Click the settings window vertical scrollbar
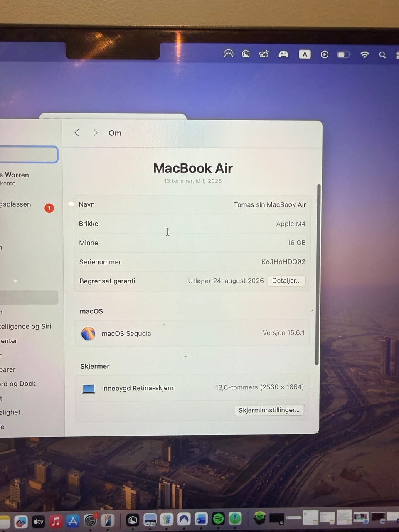Screen dimensions: 399x532 click(x=318, y=274)
